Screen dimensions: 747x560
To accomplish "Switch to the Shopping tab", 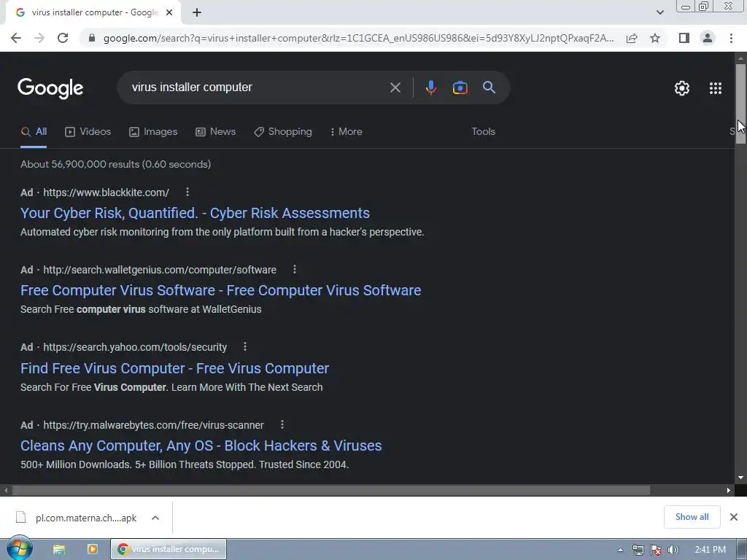I will click(x=283, y=132).
